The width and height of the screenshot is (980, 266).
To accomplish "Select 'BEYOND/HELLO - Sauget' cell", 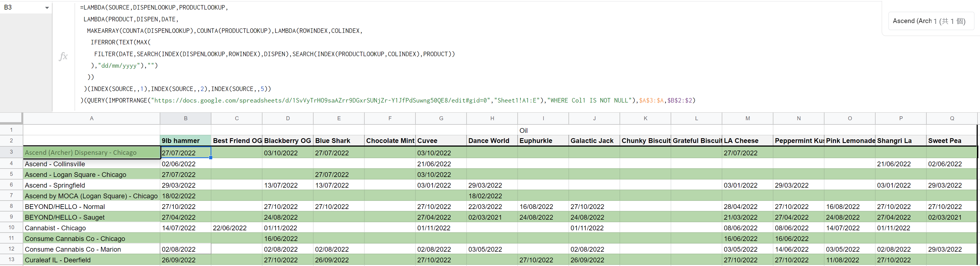I will 91,217.
